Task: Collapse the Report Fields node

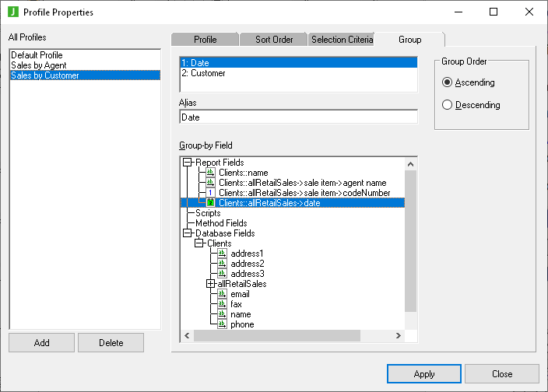Action: point(187,163)
